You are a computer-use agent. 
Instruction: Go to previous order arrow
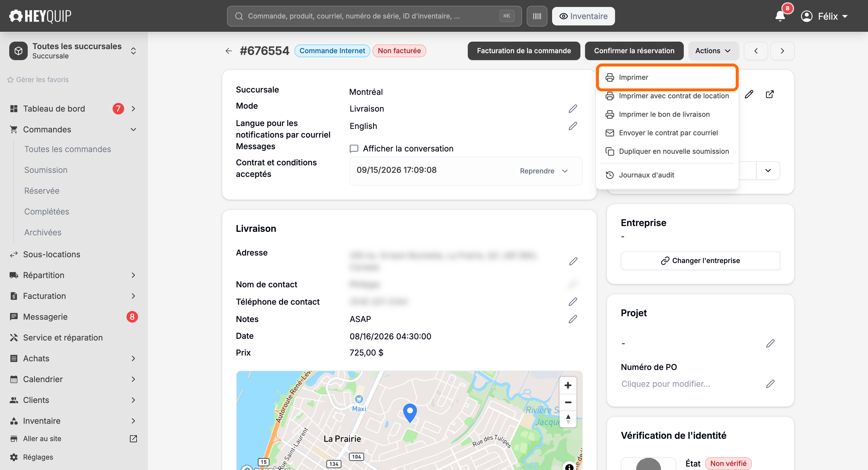(x=756, y=51)
